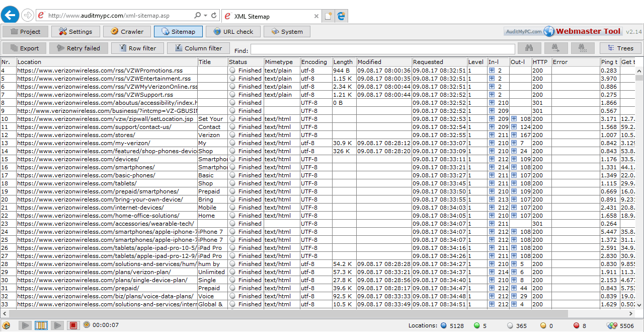Viewport: 644px width, 332px height.
Task: Select the /bring-your-own-device/ location cell
Action: pyautogui.click(x=107, y=200)
